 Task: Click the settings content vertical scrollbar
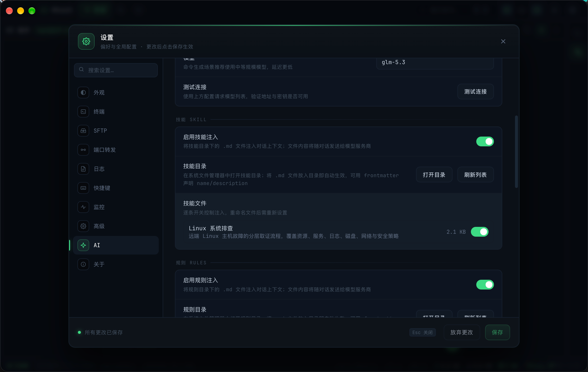coord(516,152)
